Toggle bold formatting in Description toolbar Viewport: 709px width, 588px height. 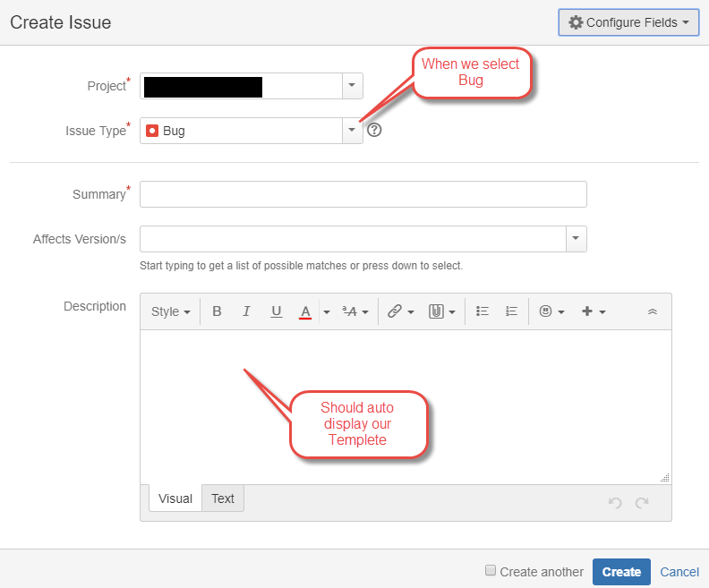click(217, 311)
